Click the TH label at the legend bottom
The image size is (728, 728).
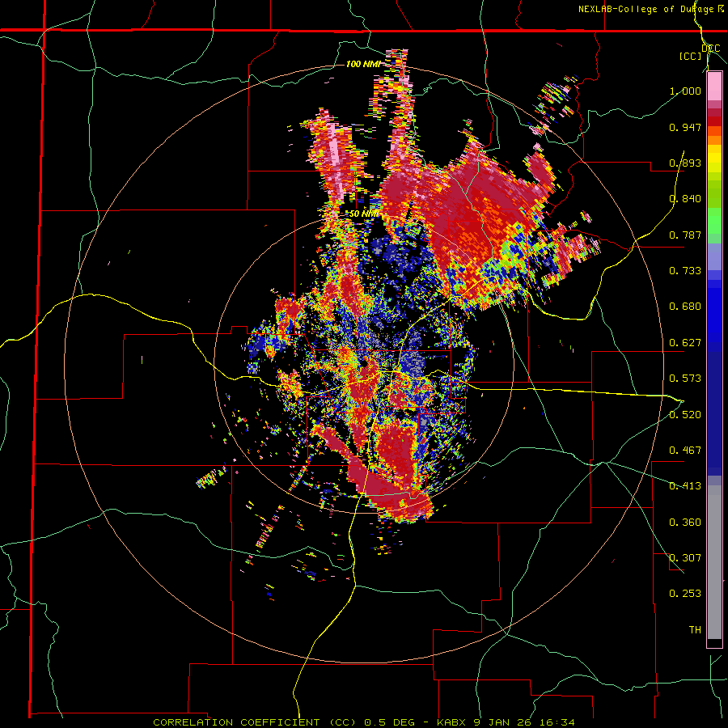tap(695, 630)
